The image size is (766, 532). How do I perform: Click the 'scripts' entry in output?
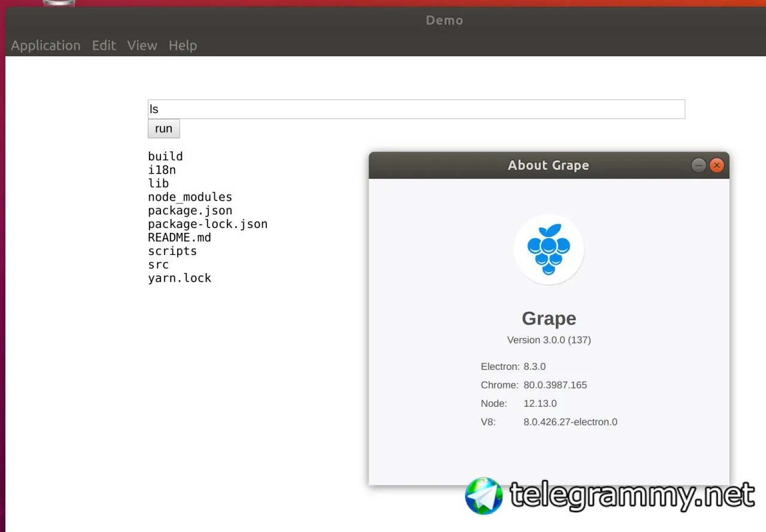172,251
